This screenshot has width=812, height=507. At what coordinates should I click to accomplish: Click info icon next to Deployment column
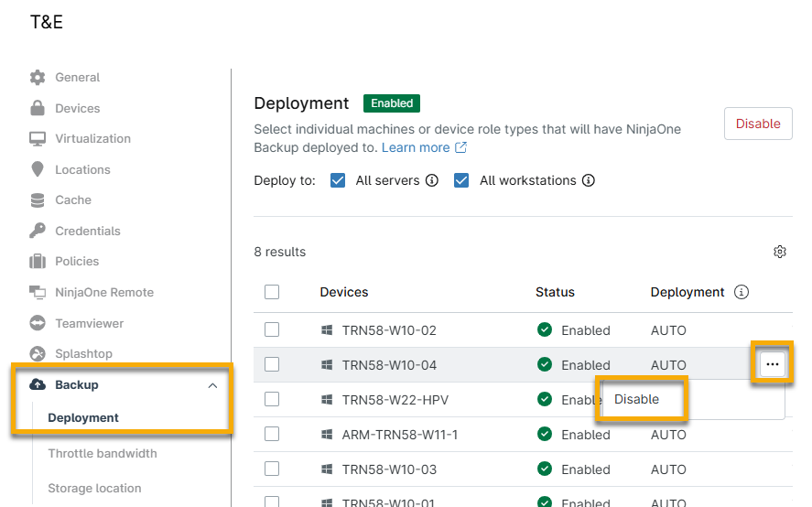point(742,293)
